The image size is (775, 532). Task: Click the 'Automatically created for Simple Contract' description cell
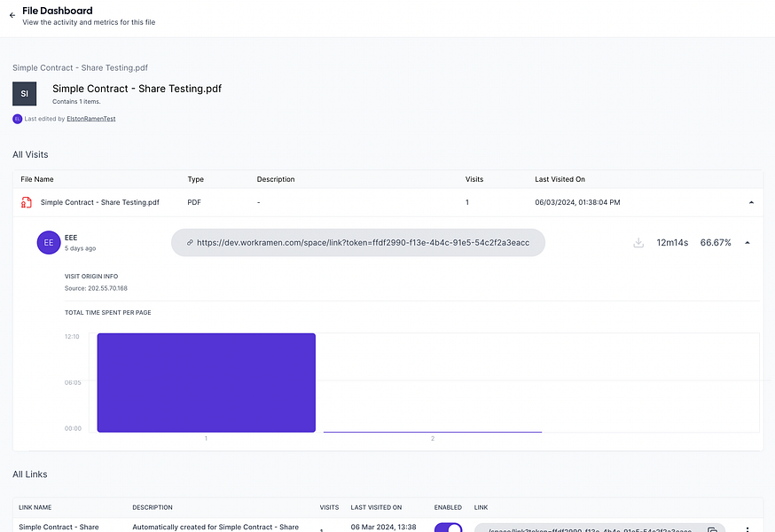[215, 527]
